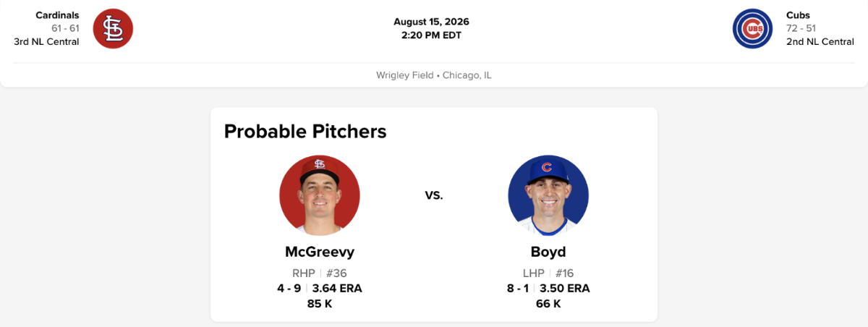Open McGreevy pitcher name link
This screenshot has width=868, height=327.
pos(320,252)
